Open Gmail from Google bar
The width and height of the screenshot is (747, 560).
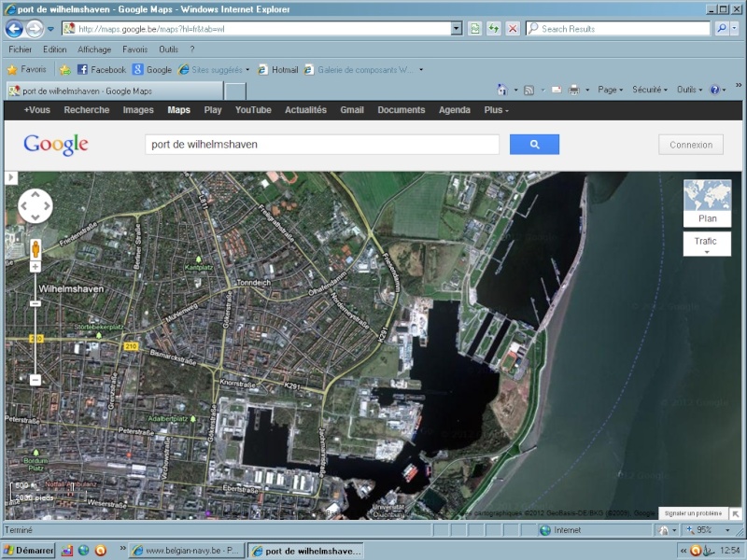pyautogui.click(x=352, y=110)
